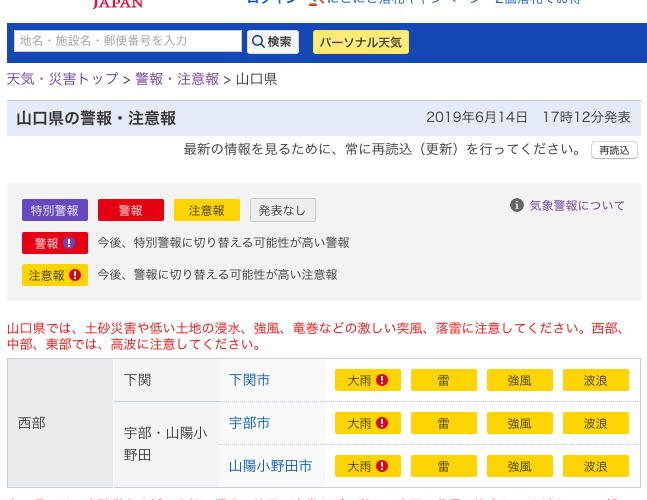The image size is (647, 500).
Task: Click 強風 advisory badge in 宇部市 row
Action: (519, 423)
